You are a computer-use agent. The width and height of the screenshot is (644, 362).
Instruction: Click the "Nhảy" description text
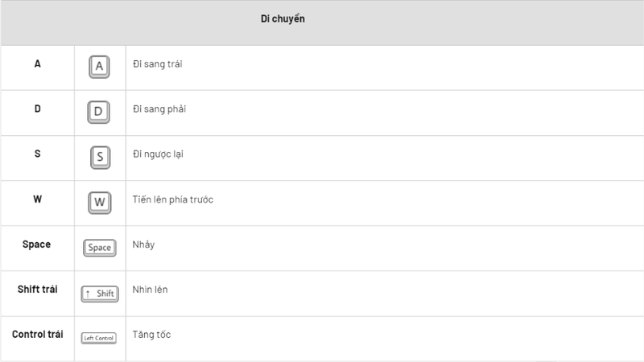143,245
